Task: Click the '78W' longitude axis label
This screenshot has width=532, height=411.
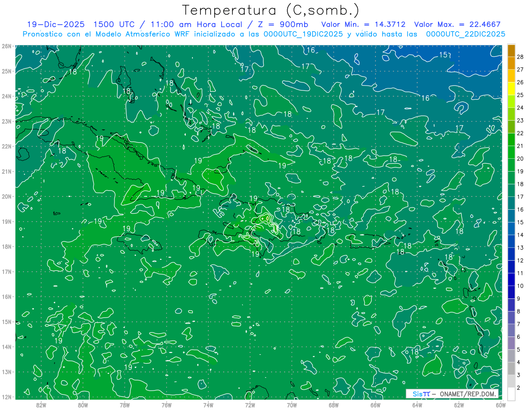Action: [x=125, y=404]
